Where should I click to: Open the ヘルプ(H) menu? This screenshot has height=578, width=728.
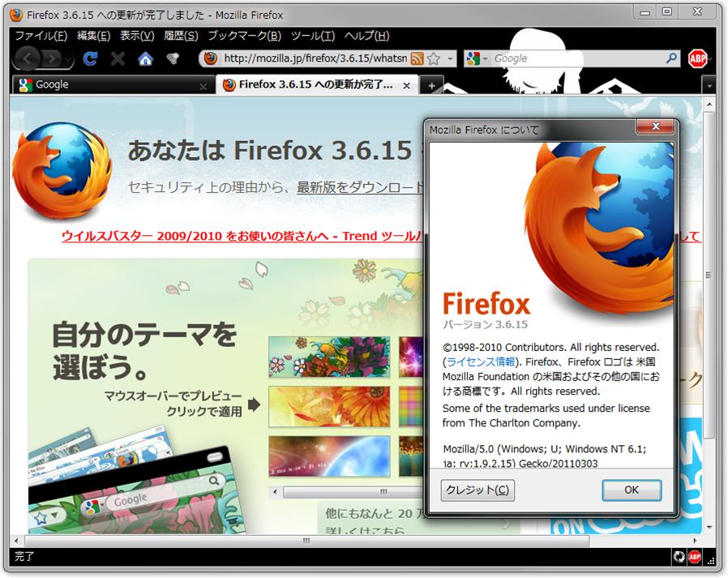(366, 36)
